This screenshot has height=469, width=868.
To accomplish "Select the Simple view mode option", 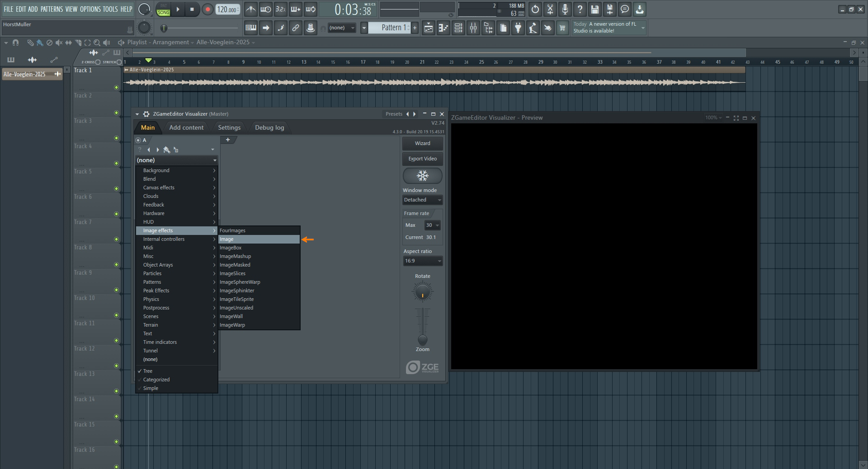I will pos(177,388).
